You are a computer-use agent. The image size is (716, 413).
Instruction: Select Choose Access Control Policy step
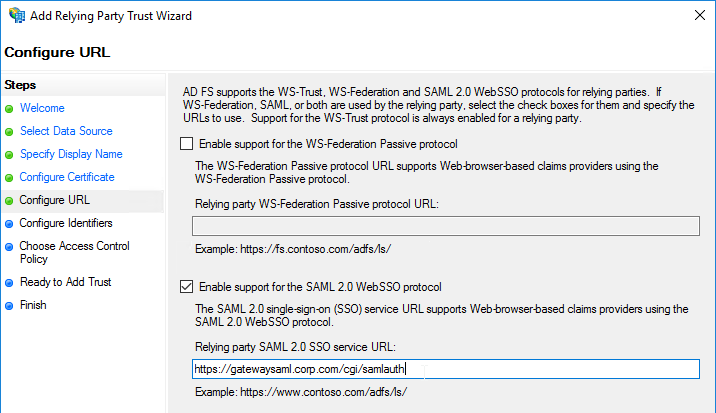click(x=74, y=252)
